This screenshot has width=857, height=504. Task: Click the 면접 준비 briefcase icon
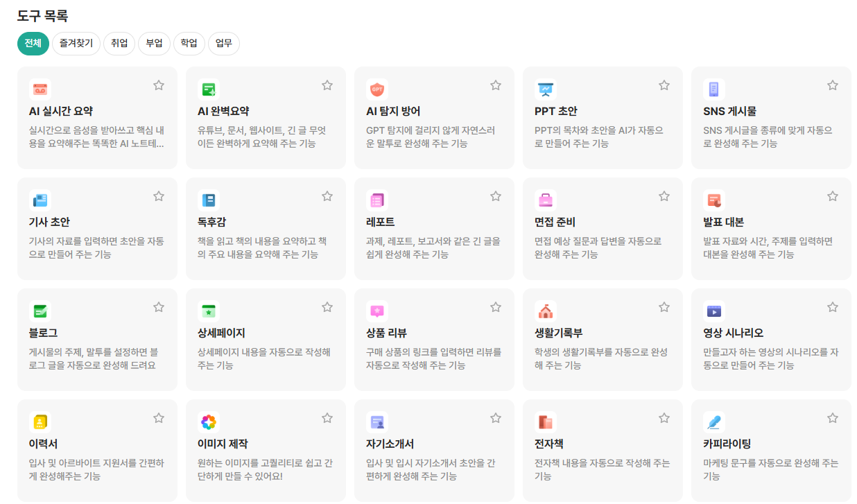(546, 200)
